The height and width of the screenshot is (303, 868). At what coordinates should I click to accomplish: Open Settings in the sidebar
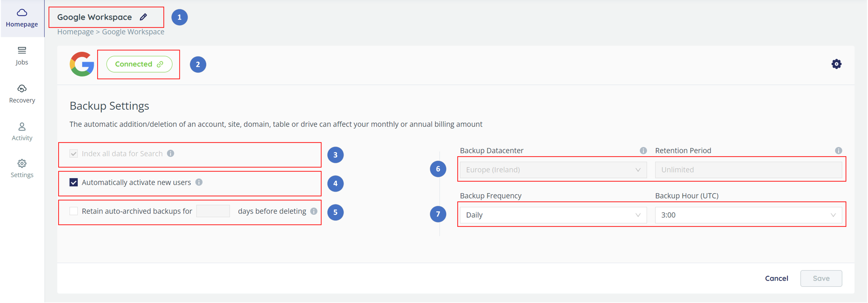click(x=22, y=169)
